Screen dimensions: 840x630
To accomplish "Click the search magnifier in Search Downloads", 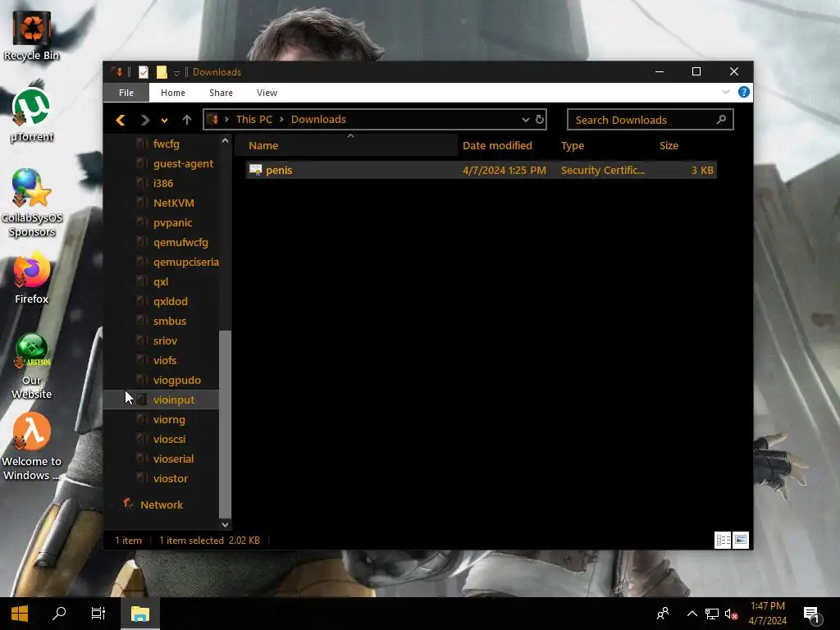I will [x=721, y=120].
